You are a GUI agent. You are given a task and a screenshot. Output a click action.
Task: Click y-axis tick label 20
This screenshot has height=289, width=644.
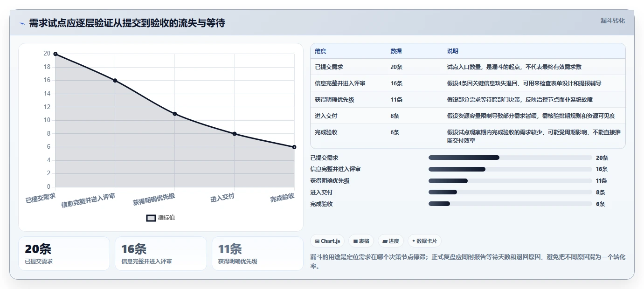coord(47,54)
